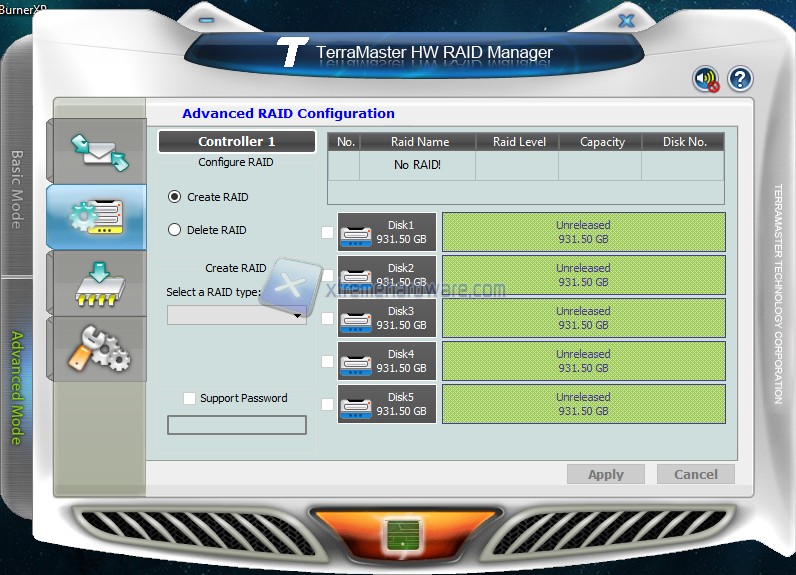Select the Delete RAID radio button
Screen dimensions: 796x575
(175, 230)
